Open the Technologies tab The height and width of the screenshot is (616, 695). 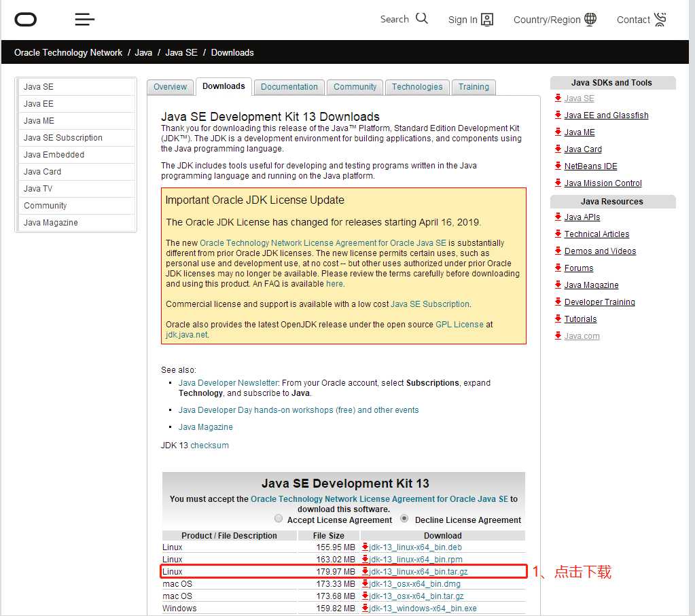pyautogui.click(x=417, y=87)
